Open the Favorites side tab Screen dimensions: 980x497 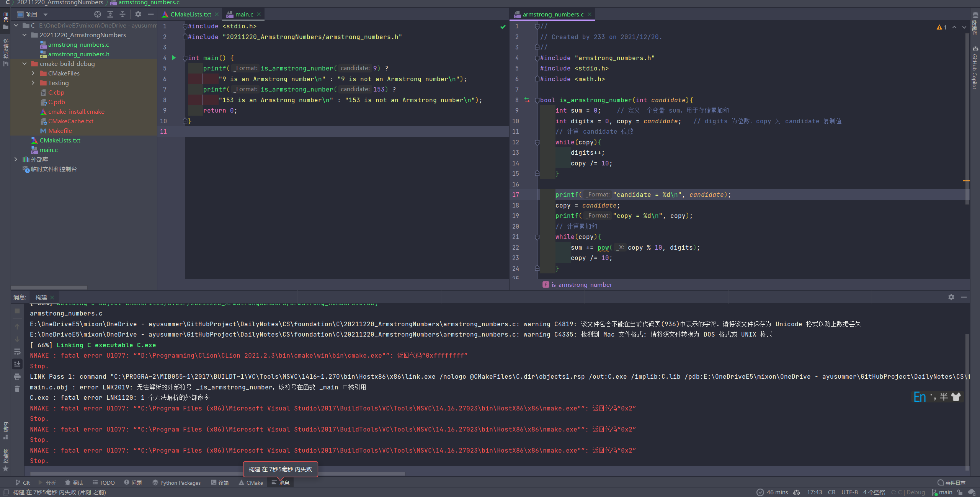[5, 459]
